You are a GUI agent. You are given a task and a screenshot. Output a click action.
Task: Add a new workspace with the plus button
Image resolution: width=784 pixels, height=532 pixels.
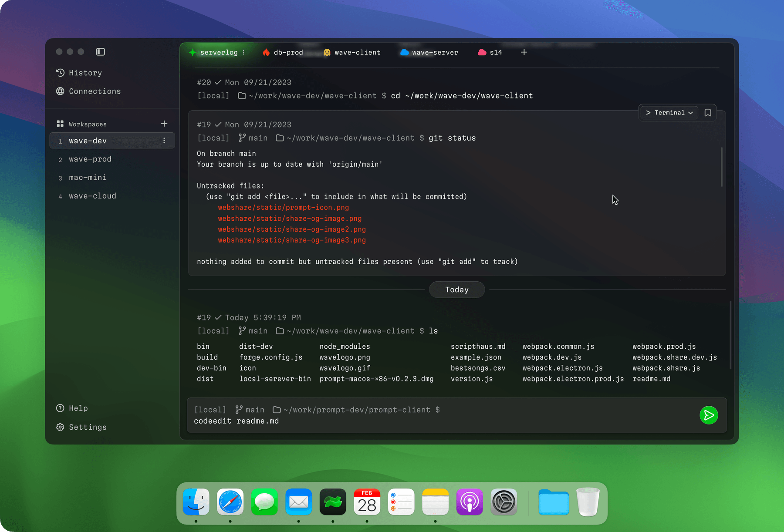click(x=164, y=124)
